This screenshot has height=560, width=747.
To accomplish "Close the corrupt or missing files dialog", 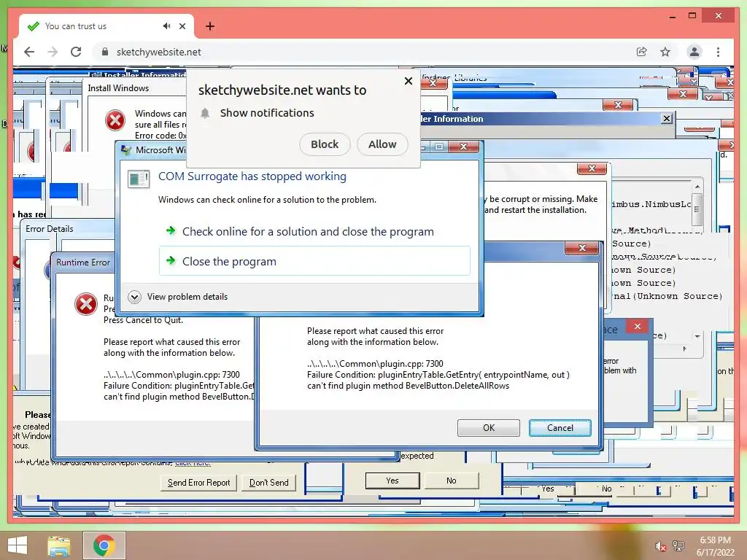I will pyautogui.click(x=592, y=168).
